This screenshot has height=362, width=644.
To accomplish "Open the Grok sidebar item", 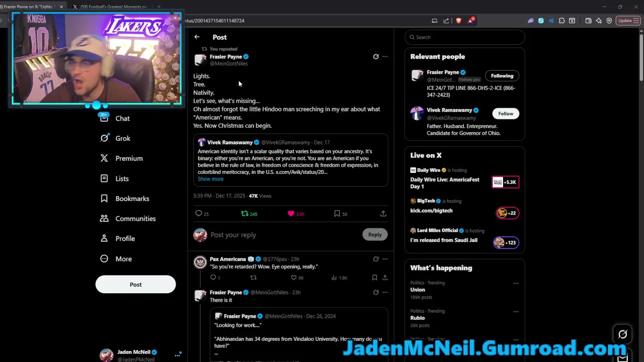I will 115,138.
